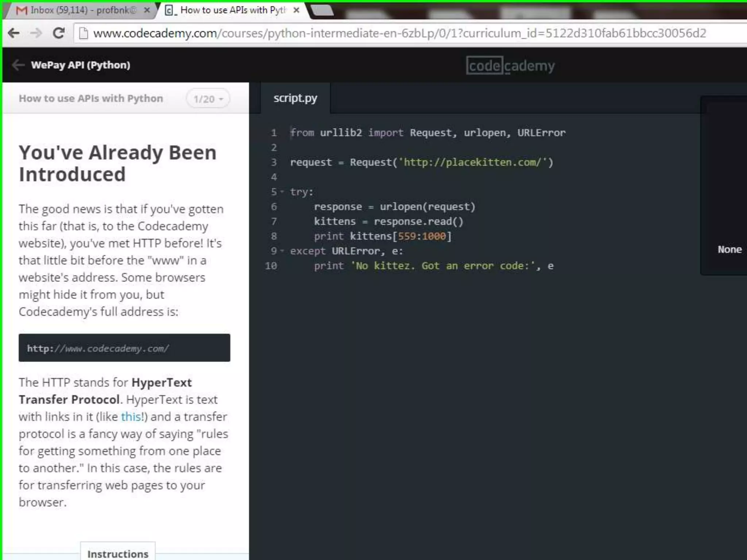Image resolution: width=747 pixels, height=560 pixels.
Task: Collapse the try block at line 5
Action: [x=282, y=192]
